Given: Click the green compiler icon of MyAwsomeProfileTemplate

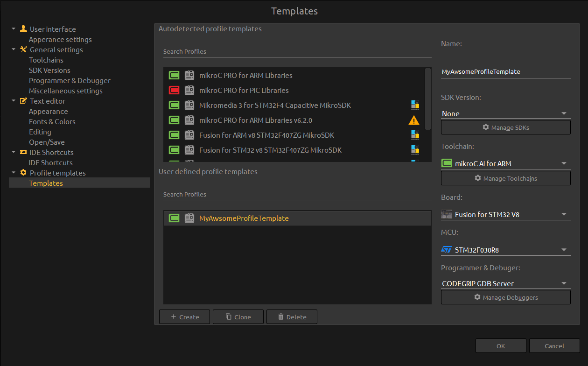Looking at the screenshot, I should [174, 218].
